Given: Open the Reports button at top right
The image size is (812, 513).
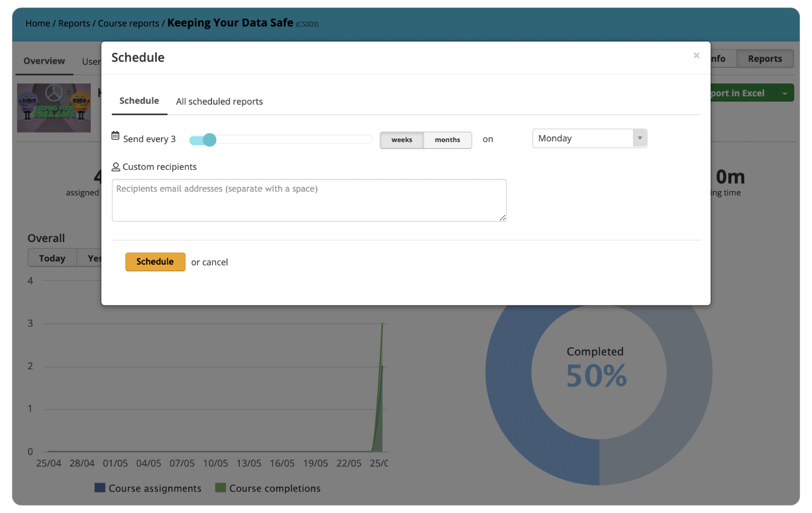Looking at the screenshot, I should [x=765, y=59].
